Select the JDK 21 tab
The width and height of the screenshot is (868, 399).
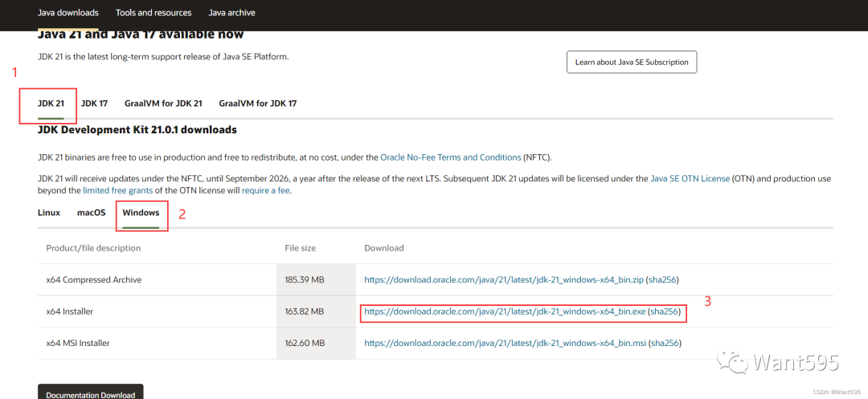(x=51, y=104)
